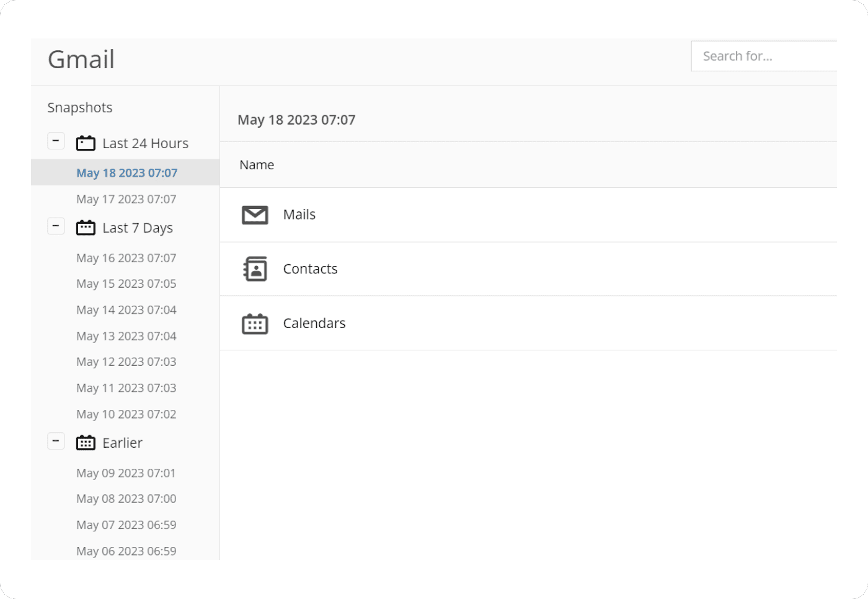Collapse the Last 7 Days group
Viewport: 868px width, 599px height.
[56, 226]
